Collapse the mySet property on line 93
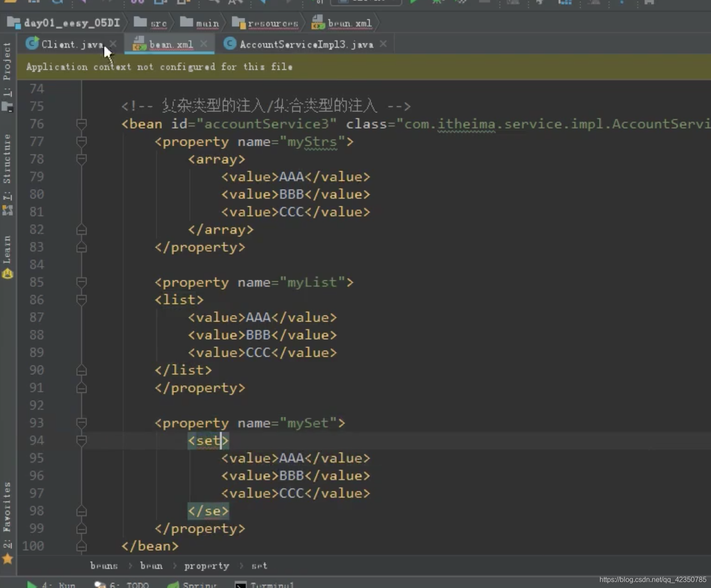Viewport: 711px width, 588px height. coord(81,423)
